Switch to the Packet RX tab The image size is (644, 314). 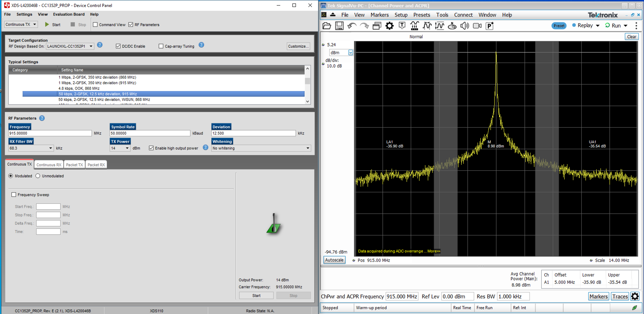point(96,165)
